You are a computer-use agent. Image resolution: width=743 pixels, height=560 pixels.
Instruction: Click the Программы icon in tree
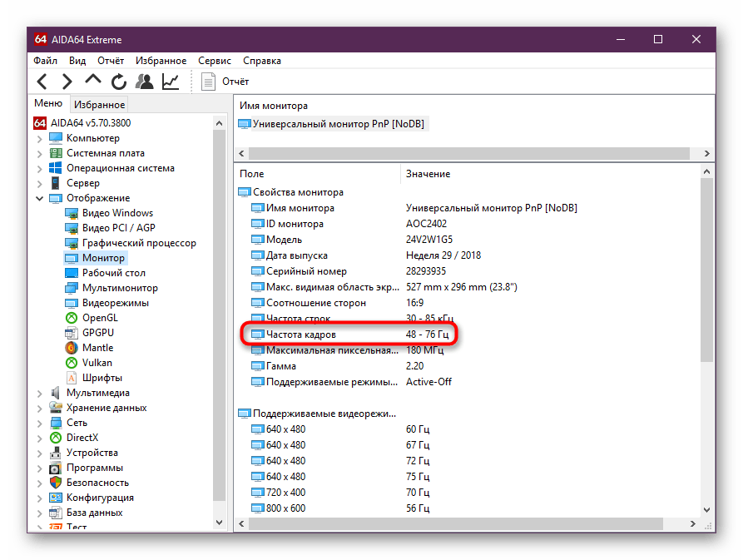[56, 468]
